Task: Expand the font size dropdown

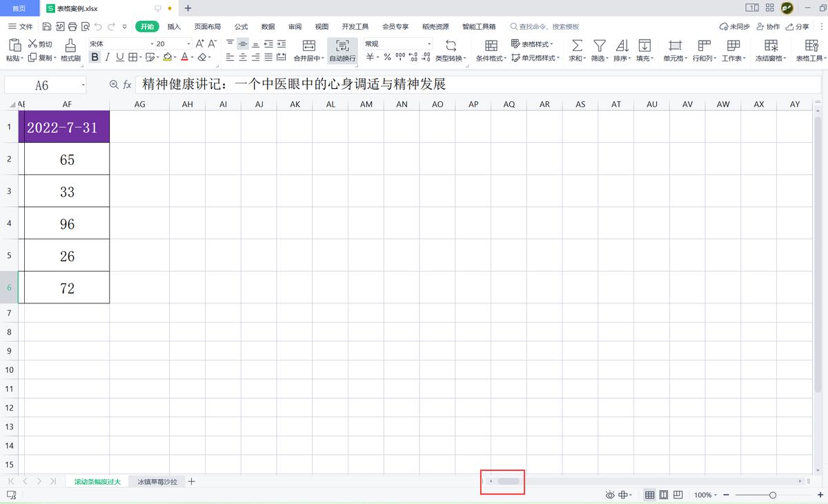Action: (x=188, y=43)
